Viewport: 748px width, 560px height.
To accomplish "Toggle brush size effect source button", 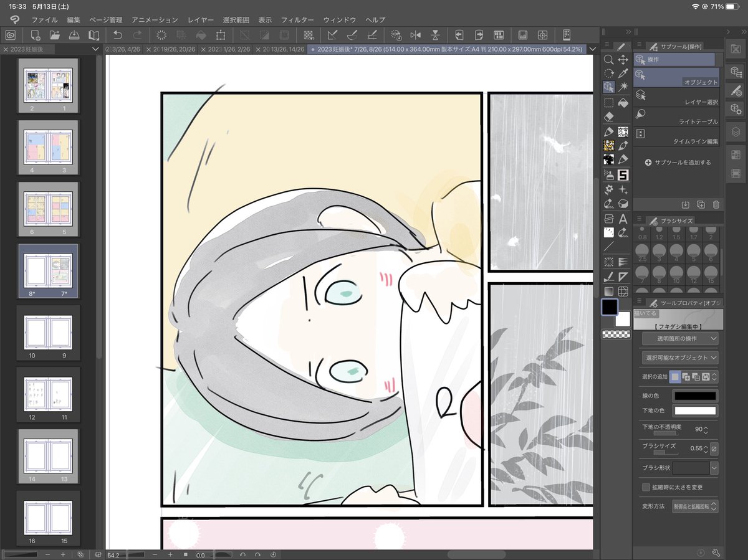I will coord(714,448).
